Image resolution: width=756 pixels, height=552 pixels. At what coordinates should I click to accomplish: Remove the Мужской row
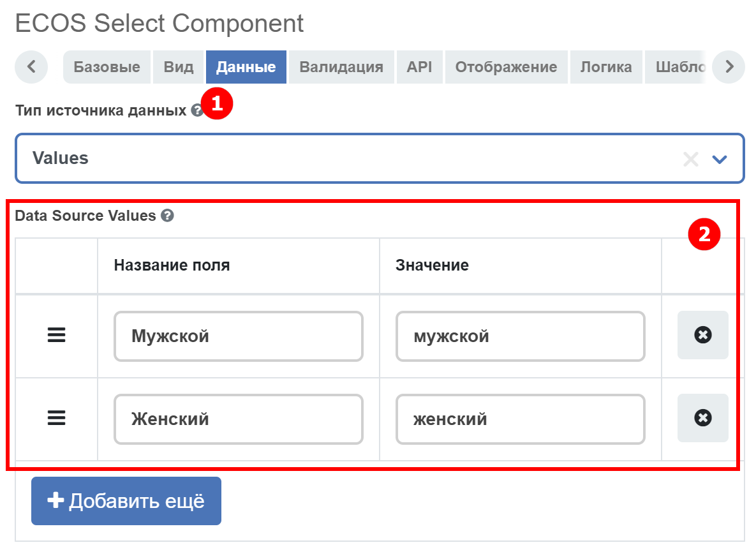point(702,335)
